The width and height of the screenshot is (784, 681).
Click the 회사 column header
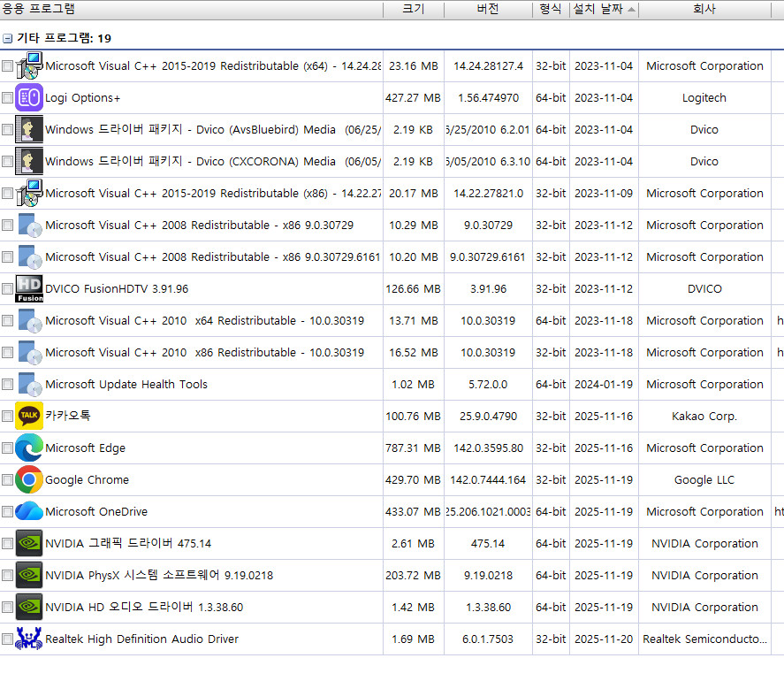coord(704,9)
